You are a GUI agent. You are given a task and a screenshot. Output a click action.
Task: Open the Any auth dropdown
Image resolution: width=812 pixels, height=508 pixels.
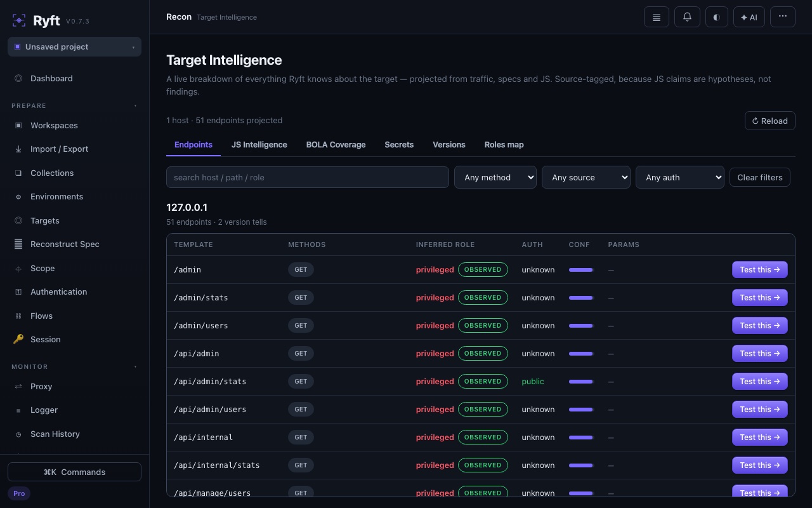[680, 177]
